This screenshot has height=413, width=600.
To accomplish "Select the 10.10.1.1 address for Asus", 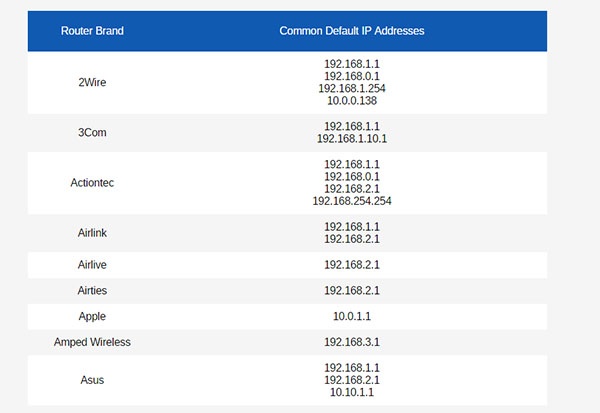I will click(351, 393).
